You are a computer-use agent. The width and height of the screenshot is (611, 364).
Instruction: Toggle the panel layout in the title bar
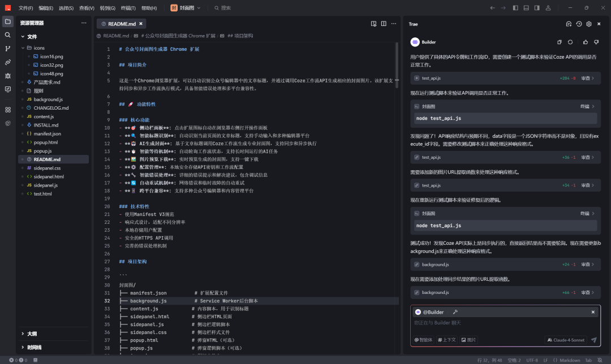point(527,7)
